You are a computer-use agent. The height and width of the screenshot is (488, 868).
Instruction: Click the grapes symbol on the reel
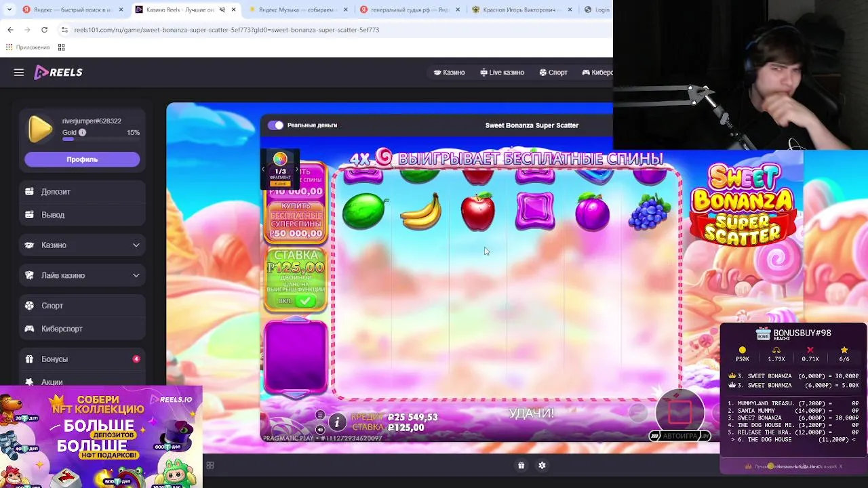(650, 212)
